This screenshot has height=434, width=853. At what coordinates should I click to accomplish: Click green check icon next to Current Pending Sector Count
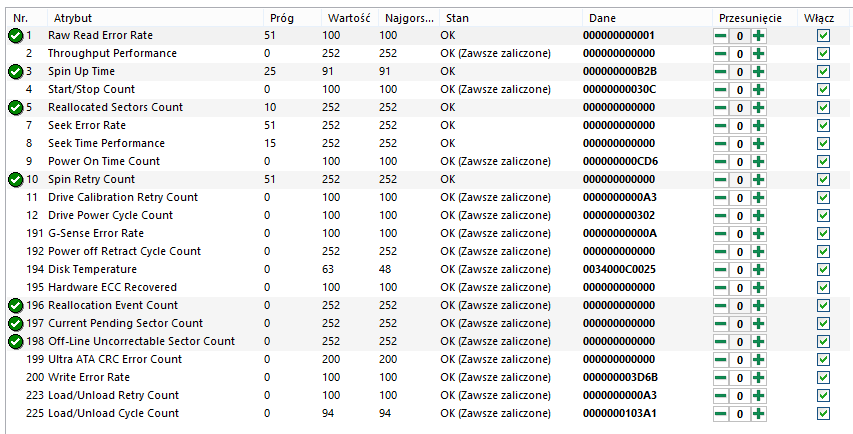[x=16, y=324]
